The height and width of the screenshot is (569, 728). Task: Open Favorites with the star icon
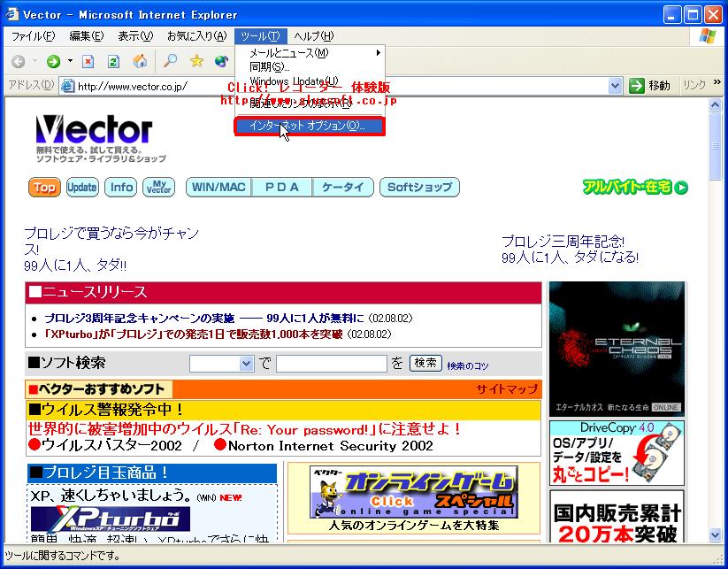tap(196, 61)
